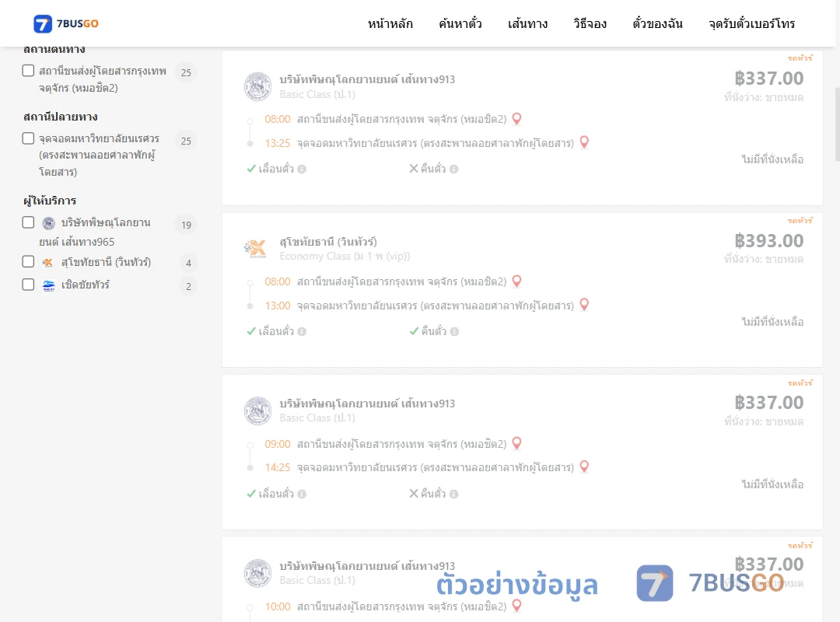This screenshot has height=622, width=840.
Task: Show คืนตั๋ว info icon on 13:25 trip
Action: pyautogui.click(x=453, y=169)
